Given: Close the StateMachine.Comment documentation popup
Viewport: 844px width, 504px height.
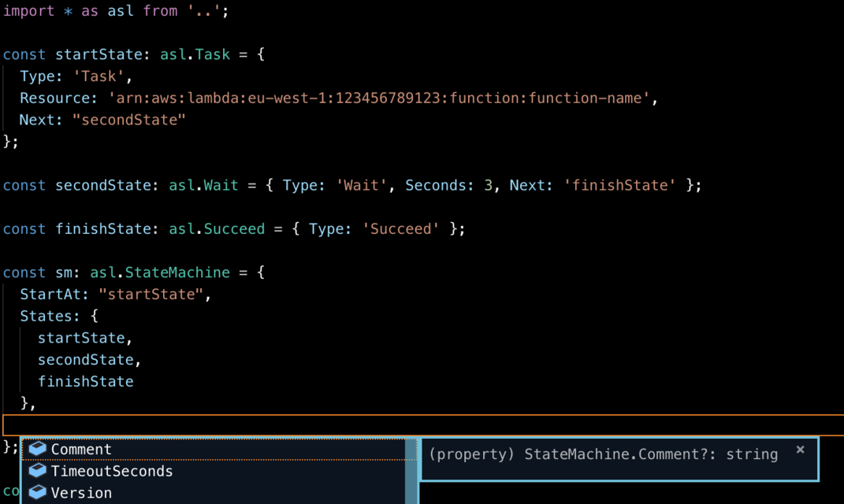Looking at the screenshot, I should (800, 449).
